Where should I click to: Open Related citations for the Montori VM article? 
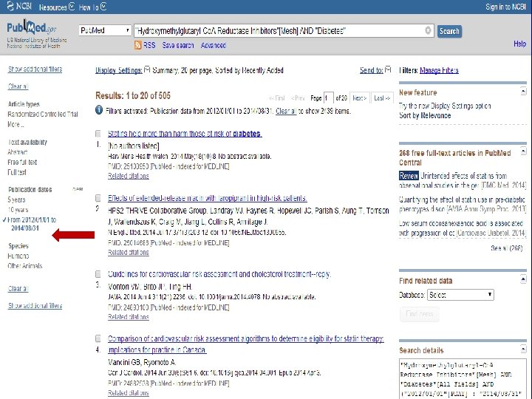pyautogui.click(x=129, y=317)
